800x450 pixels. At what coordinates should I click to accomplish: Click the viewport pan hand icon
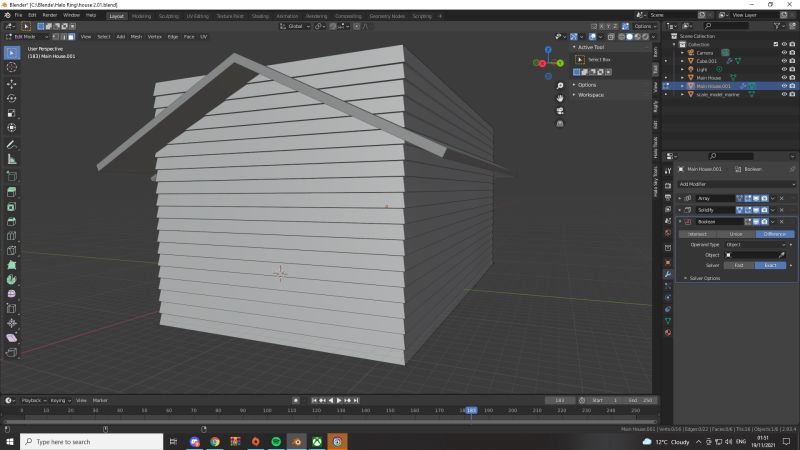point(560,98)
